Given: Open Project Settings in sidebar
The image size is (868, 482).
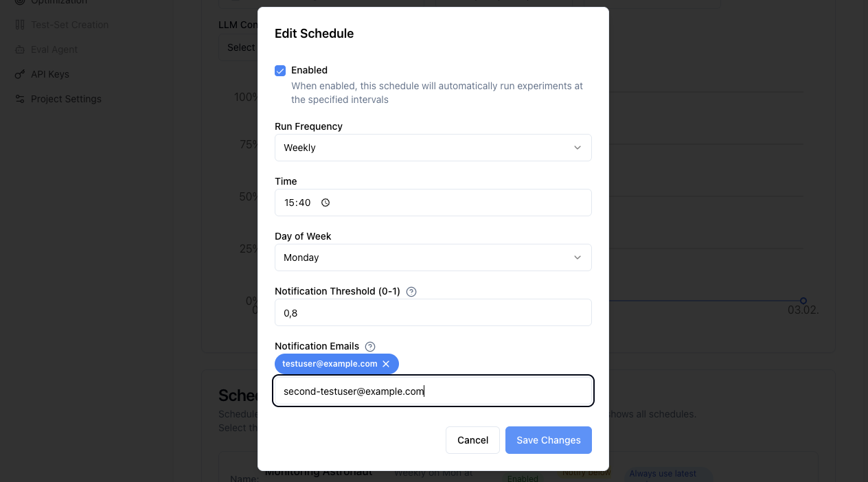Looking at the screenshot, I should tap(58, 99).
